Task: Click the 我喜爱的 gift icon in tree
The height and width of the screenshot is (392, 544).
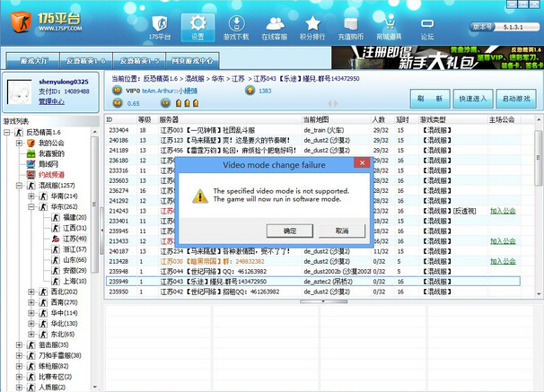Action: 31,153
